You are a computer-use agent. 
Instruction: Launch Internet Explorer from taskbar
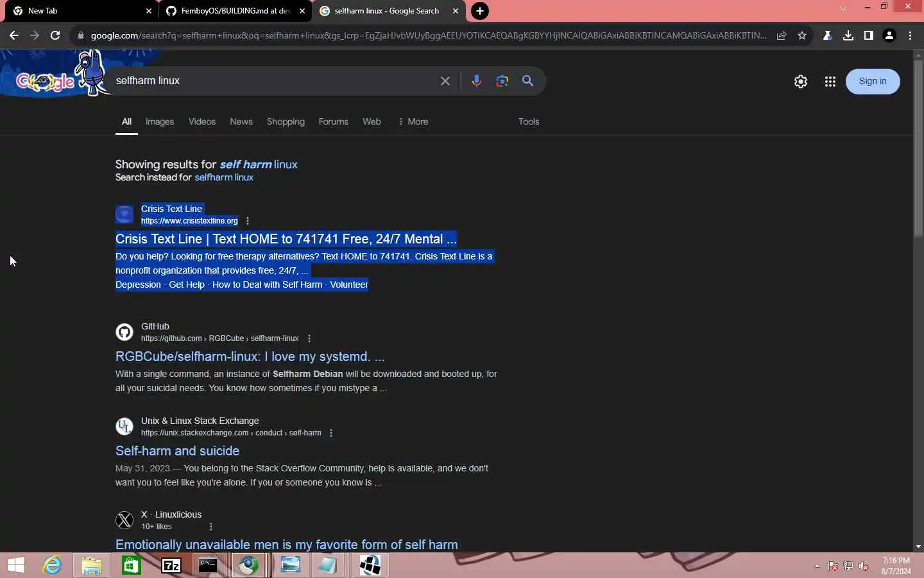pyautogui.click(x=53, y=565)
